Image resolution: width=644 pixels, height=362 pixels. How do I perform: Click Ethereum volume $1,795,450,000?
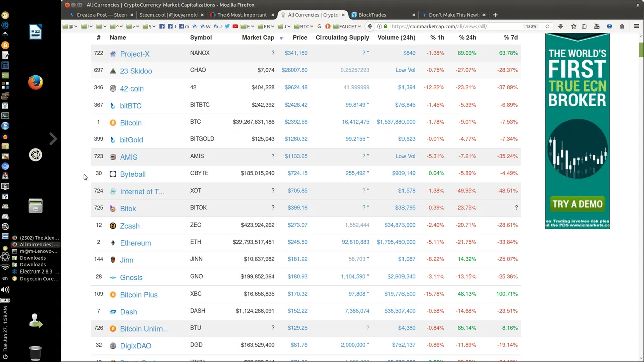click(x=396, y=242)
